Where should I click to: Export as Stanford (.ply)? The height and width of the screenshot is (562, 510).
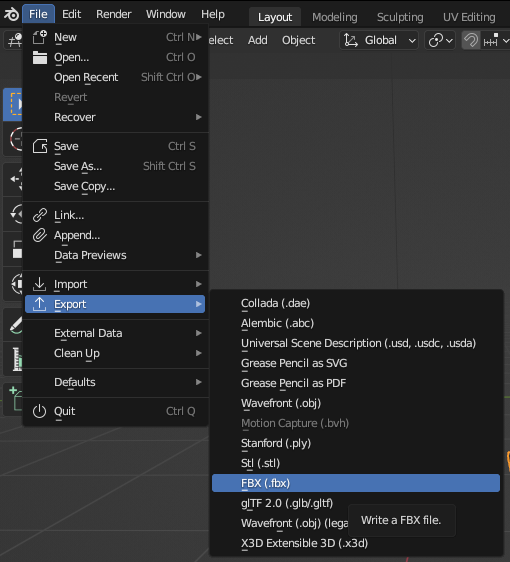pos(356,443)
